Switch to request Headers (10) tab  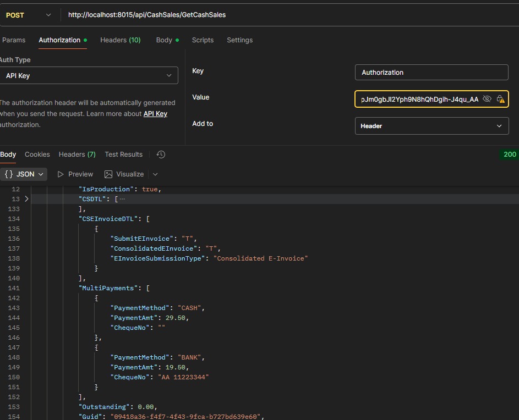[x=120, y=40]
